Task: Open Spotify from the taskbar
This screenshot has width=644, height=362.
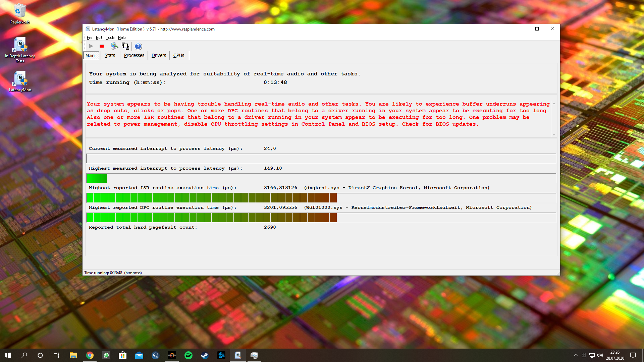Action: pos(189,355)
